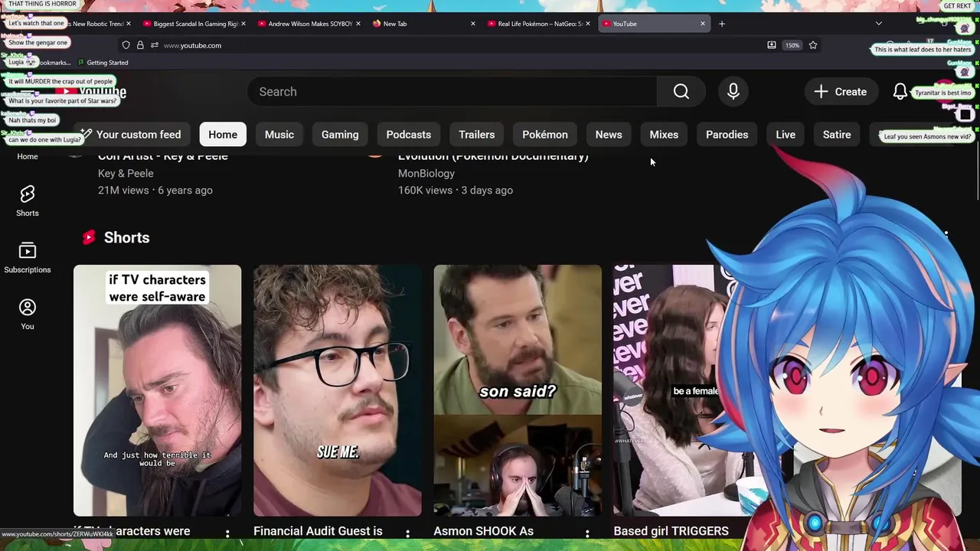Open Shorts from the left sidebar
This screenshot has width=980, height=551.
pyautogui.click(x=28, y=201)
